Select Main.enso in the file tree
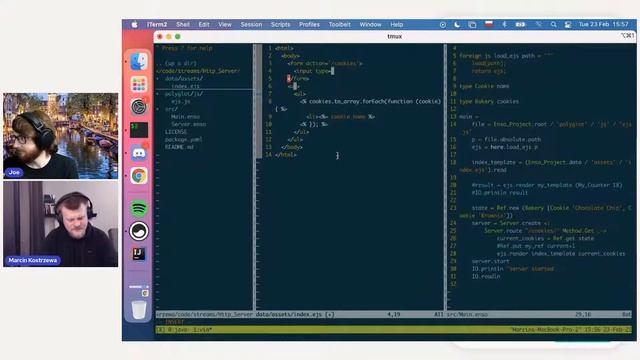Viewport: 640px width, 360px height. click(185, 117)
